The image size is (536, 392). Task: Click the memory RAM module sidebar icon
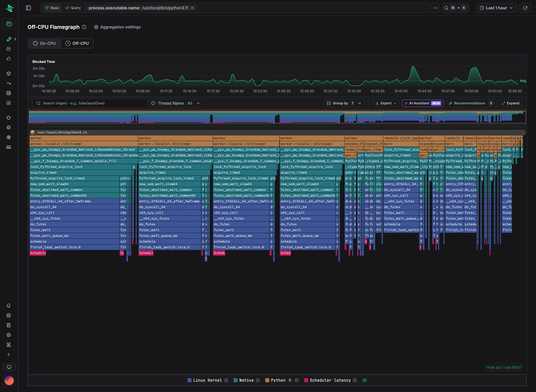click(x=9, y=147)
